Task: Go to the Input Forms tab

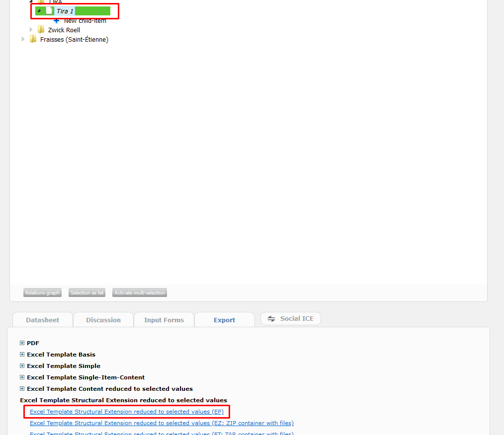Action: pos(164,320)
